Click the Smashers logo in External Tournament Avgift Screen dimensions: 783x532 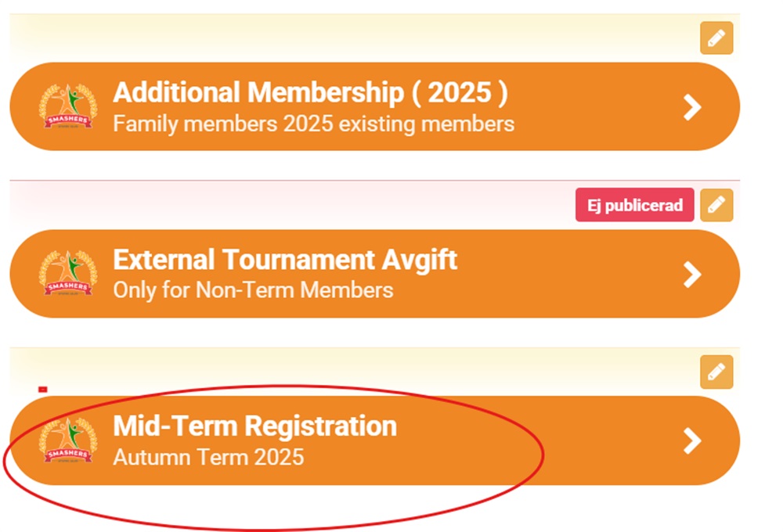[67, 274]
